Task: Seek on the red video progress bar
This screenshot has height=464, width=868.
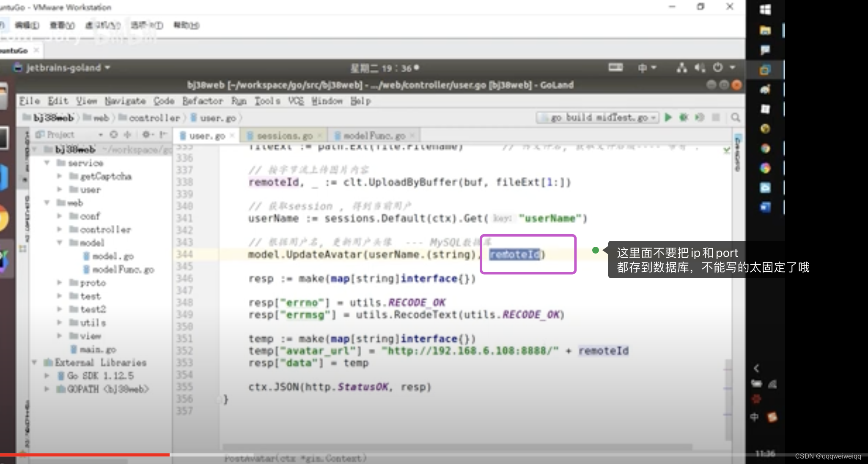Action: click(85, 455)
